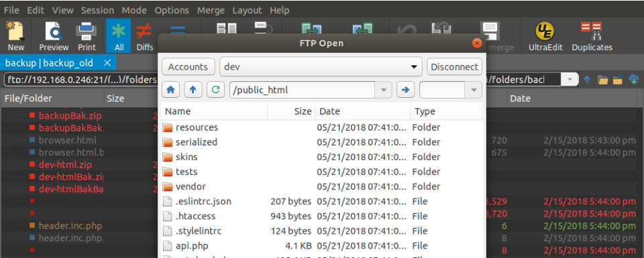Viewport: 644px width, 258px height.
Task: Expand the right pane path dropdown in main window
Action: coord(570,79)
